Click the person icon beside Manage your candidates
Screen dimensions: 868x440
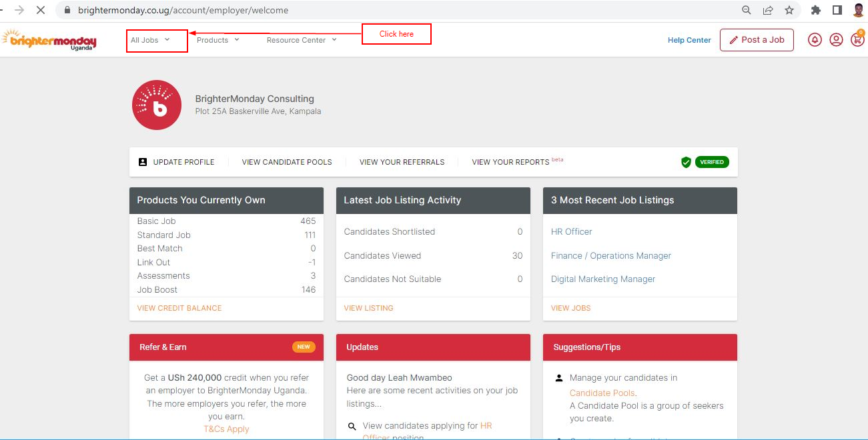point(559,378)
